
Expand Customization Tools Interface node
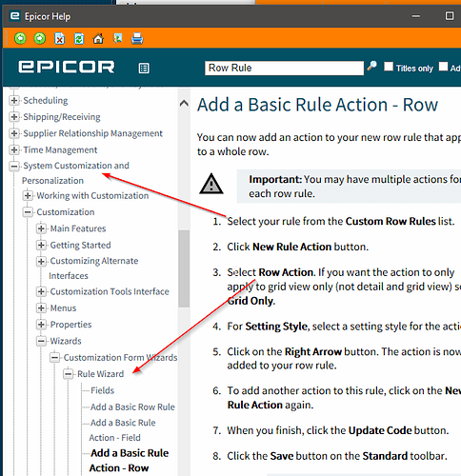tap(41, 292)
